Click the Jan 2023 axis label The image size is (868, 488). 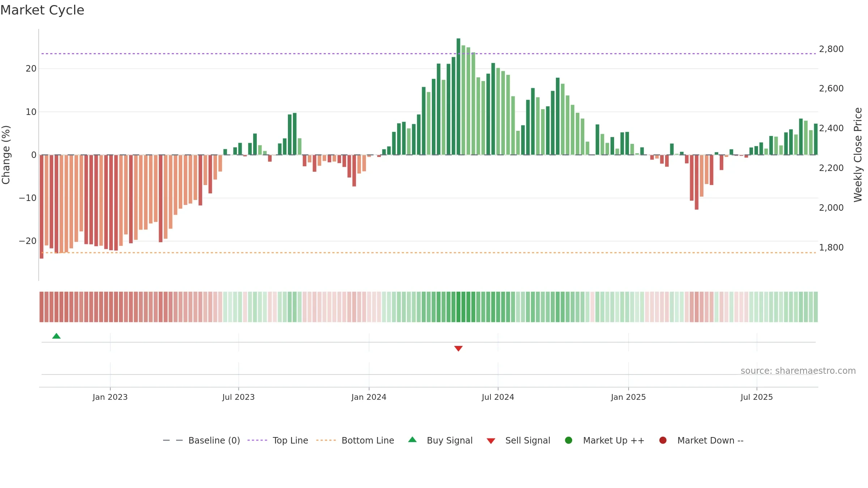pos(110,397)
